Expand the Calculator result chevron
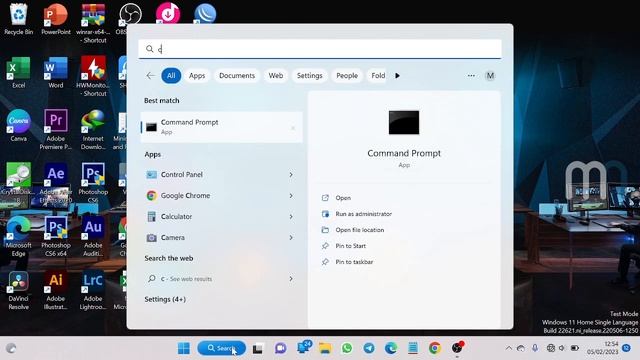The width and height of the screenshot is (640, 360). tap(291, 216)
